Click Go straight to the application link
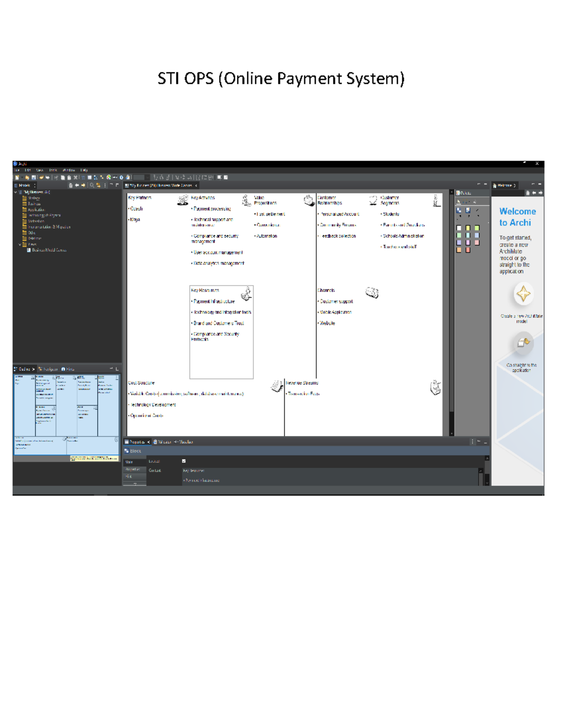 [522, 368]
